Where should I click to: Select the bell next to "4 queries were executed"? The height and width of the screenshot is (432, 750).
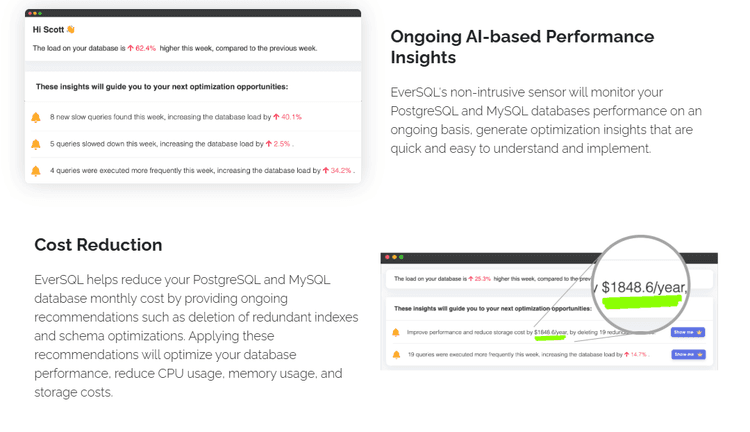(x=36, y=171)
